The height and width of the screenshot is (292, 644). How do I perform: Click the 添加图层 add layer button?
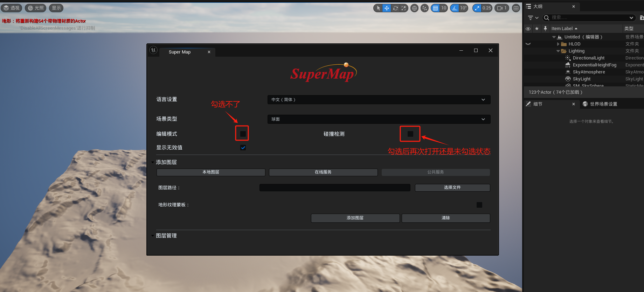coord(355,218)
